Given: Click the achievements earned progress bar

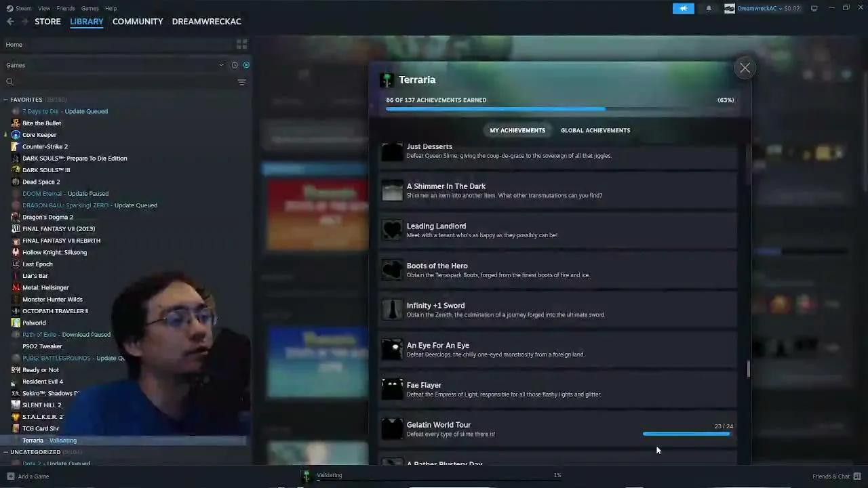Looking at the screenshot, I should 560,108.
